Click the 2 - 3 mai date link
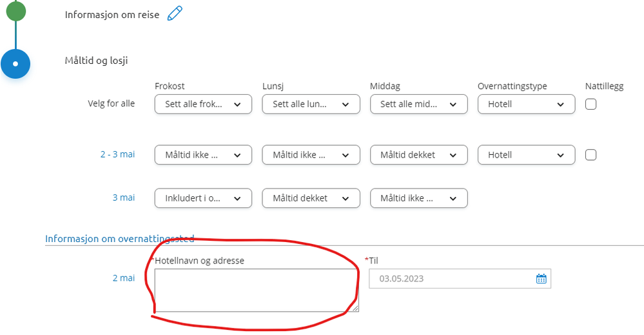The image size is (644, 335). pos(117,154)
